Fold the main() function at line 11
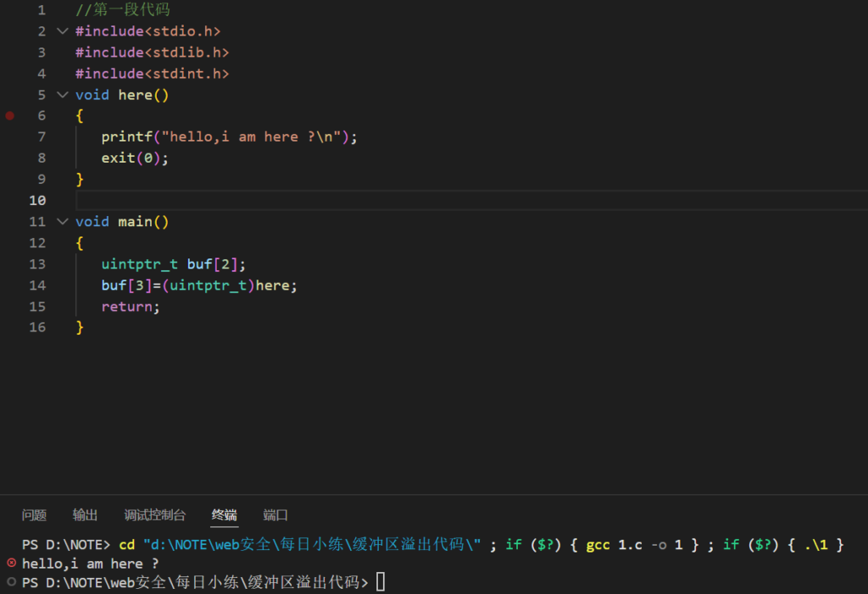 click(61, 222)
